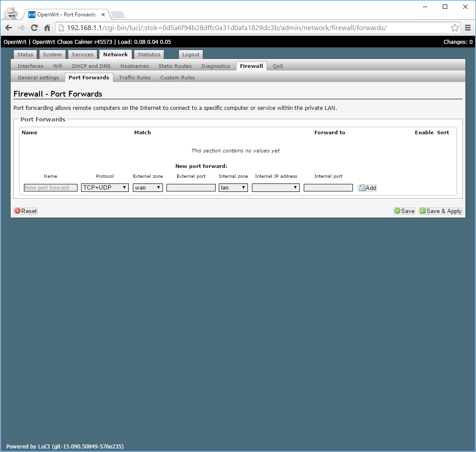Click the Logout tab
Screen dimensions: 476x452
[191, 55]
